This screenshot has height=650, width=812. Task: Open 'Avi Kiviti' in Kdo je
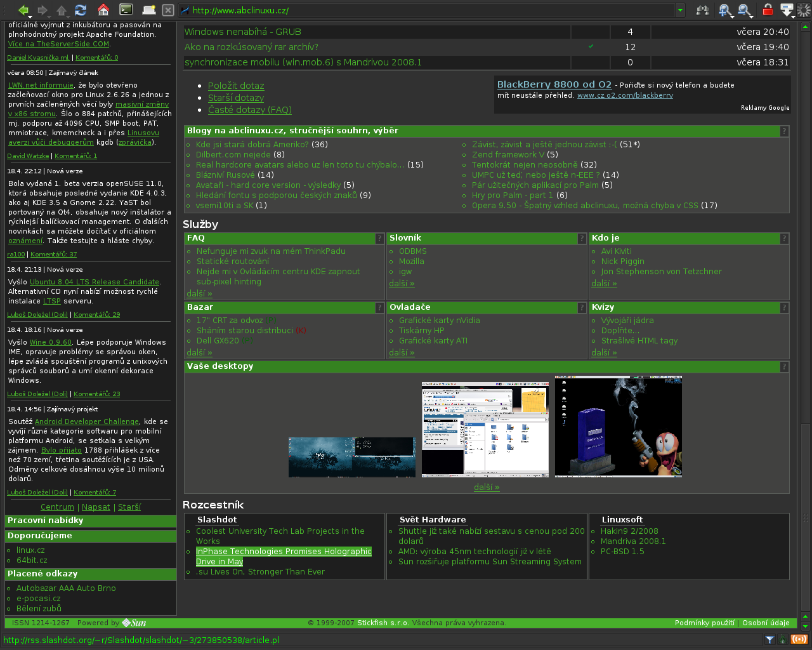tap(616, 251)
